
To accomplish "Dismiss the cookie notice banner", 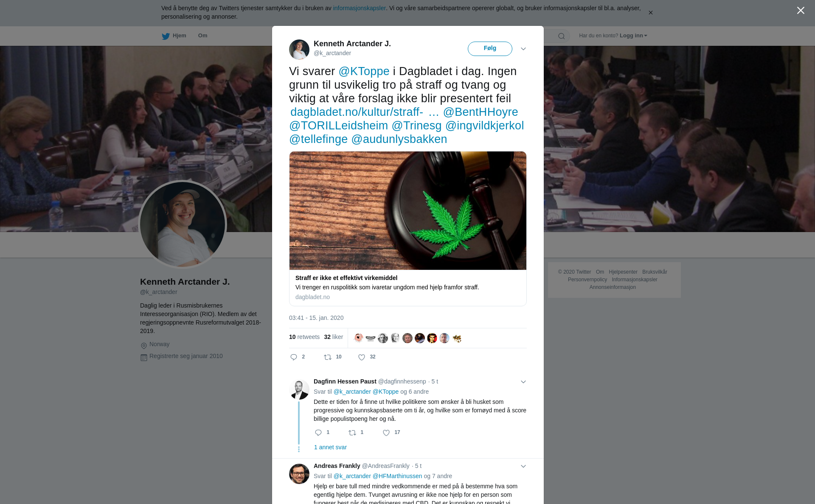I will pos(650,13).
